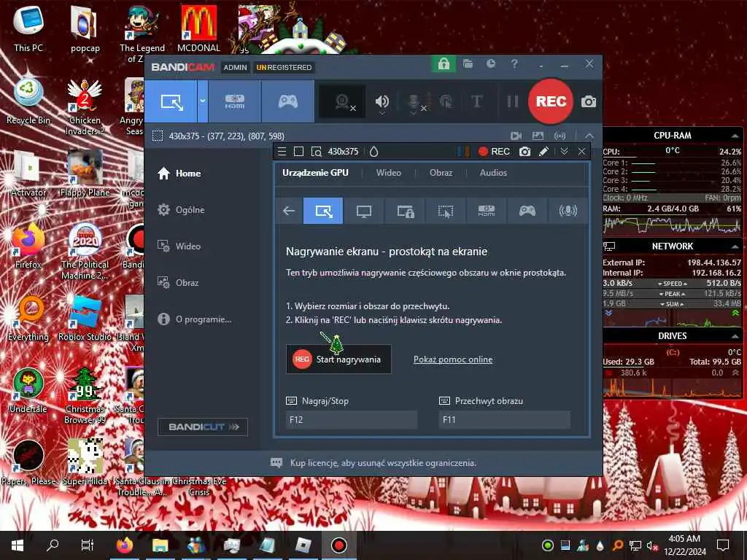Viewport: 747px width, 560px height.
Task: Collapse the DRIVES gadget section
Action: (735, 336)
